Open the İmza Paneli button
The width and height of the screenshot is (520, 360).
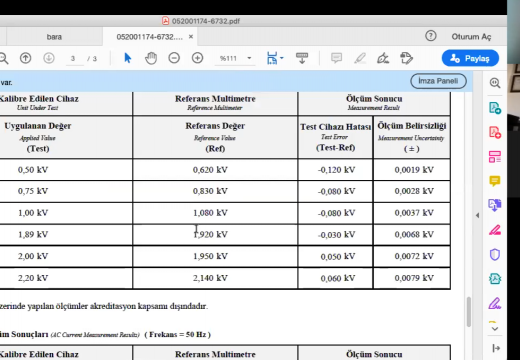[x=438, y=81]
